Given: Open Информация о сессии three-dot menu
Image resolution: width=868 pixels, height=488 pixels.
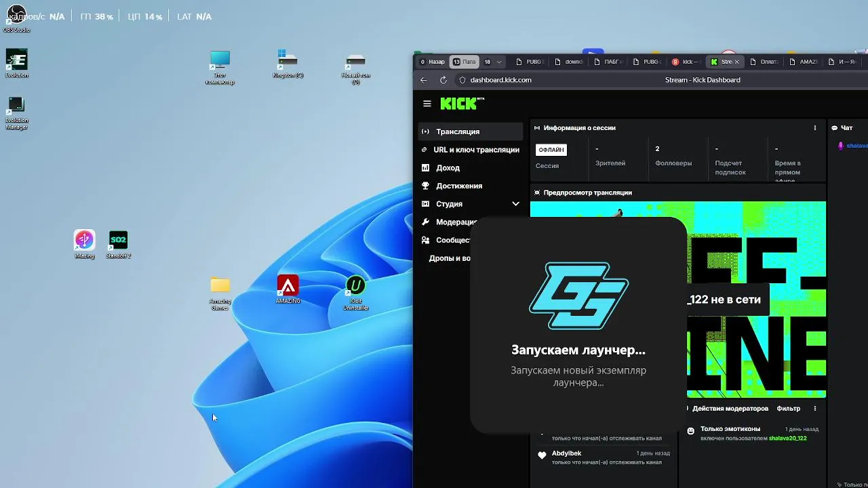Looking at the screenshot, I should point(815,127).
